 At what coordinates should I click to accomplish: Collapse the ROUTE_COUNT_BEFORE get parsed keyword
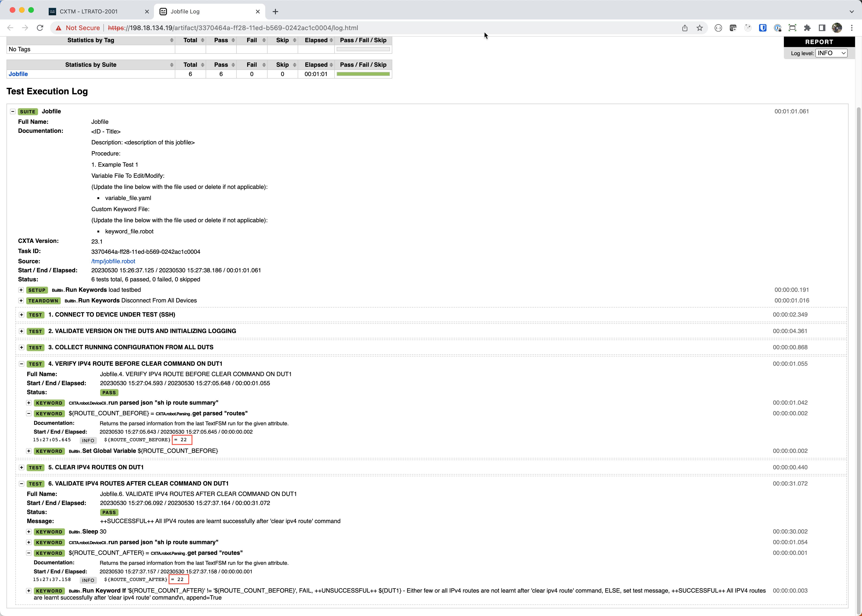[29, 413]
